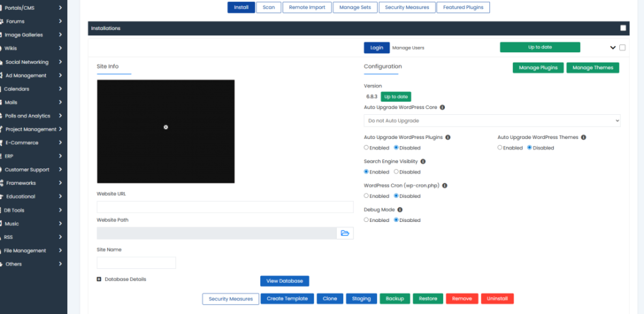Click the Frameworks sidebar icon
Screen dimensions: 644x314
[2, 183]
